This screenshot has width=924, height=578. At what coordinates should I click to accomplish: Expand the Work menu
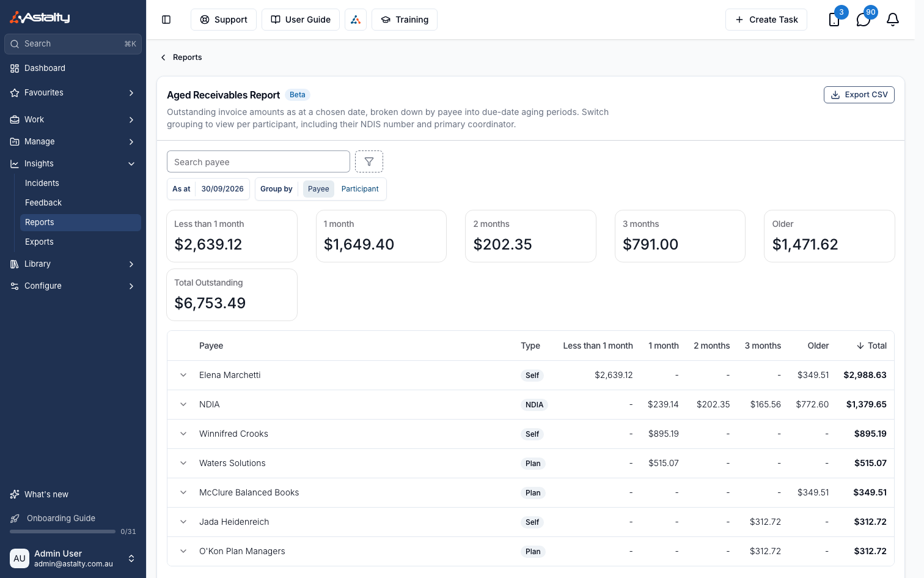coord(73,119)
